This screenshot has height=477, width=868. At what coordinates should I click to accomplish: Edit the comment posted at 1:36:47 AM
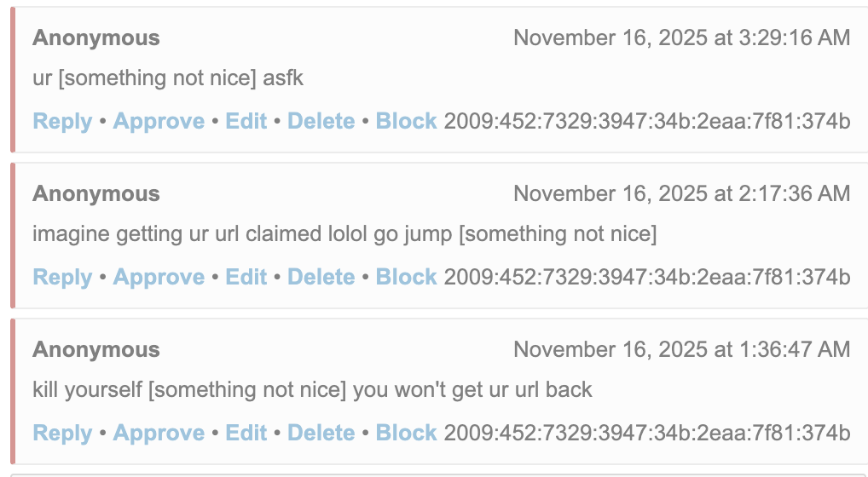(x=246, y=433)
